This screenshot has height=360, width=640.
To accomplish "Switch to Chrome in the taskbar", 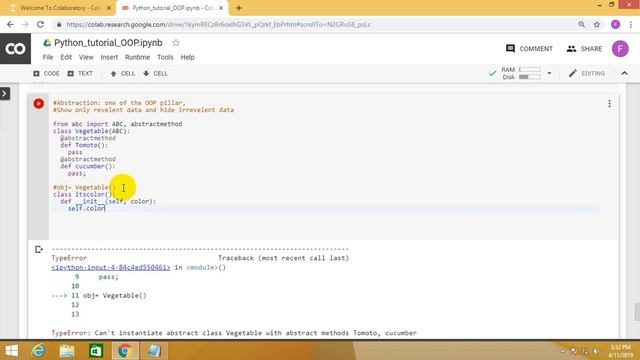I will click(x=125, y=351).
